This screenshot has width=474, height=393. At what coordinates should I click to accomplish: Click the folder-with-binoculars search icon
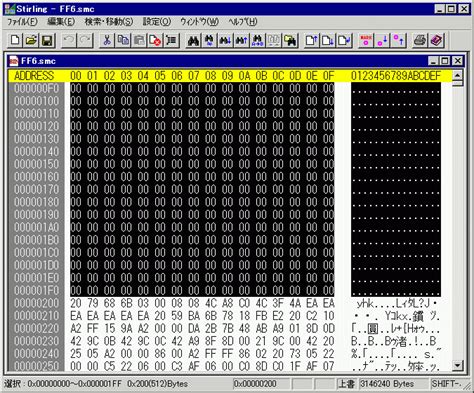pyautogui.click(x=290, y=40)
